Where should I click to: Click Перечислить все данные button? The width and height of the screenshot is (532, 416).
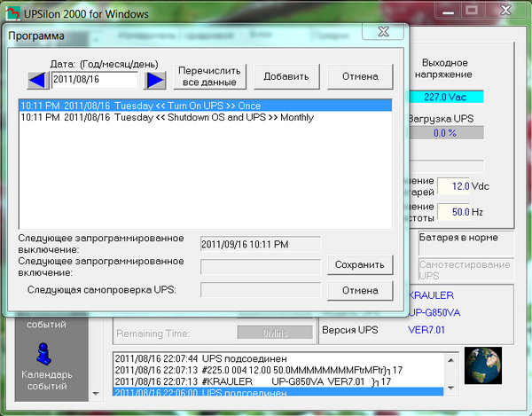[209, 76]
